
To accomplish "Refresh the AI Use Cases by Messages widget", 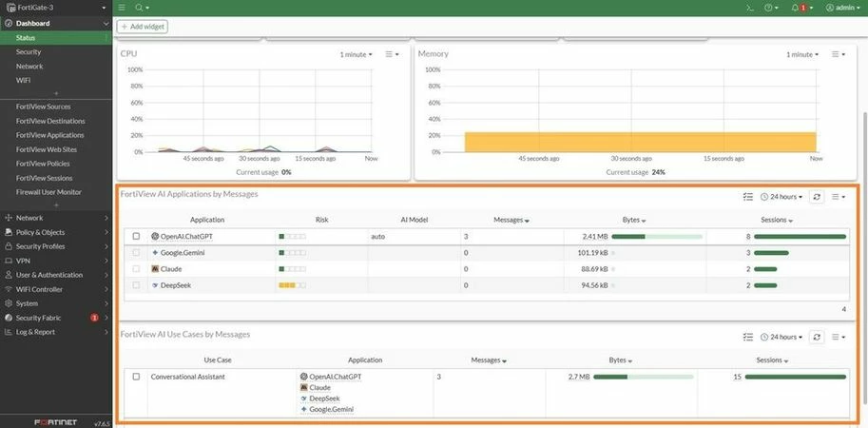I will tap(817, 337).
